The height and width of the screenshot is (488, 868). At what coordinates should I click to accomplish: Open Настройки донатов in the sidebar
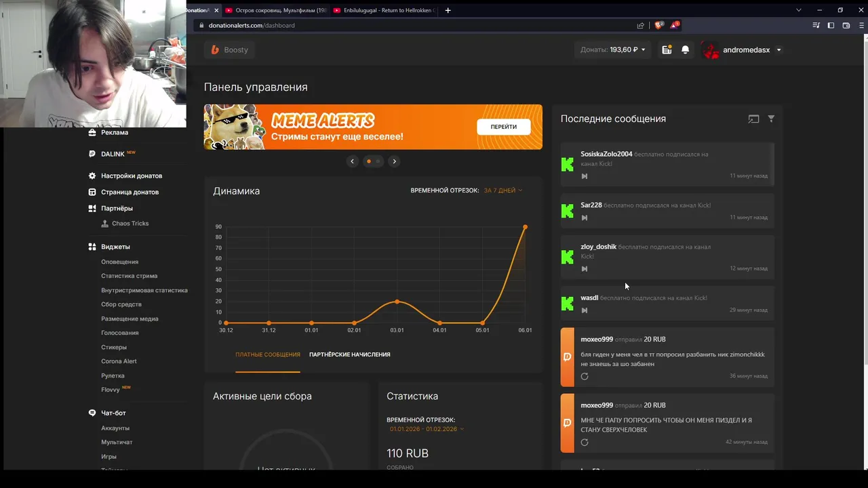(132, 176)
